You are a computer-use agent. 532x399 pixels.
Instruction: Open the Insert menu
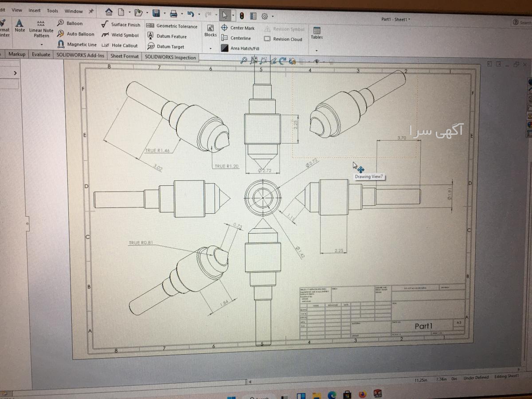34,10
